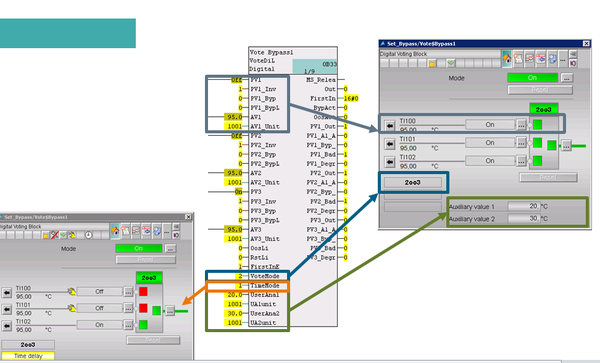The image size is (600, 363).
Task: Click the clock time-delay icon in left faceplate toolbar
Action: [x=88, y=235]
